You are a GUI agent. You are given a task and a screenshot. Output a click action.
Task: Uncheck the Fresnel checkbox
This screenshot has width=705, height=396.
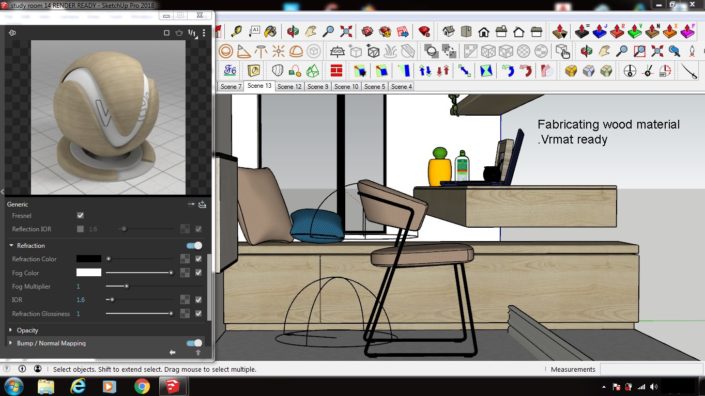80,216
